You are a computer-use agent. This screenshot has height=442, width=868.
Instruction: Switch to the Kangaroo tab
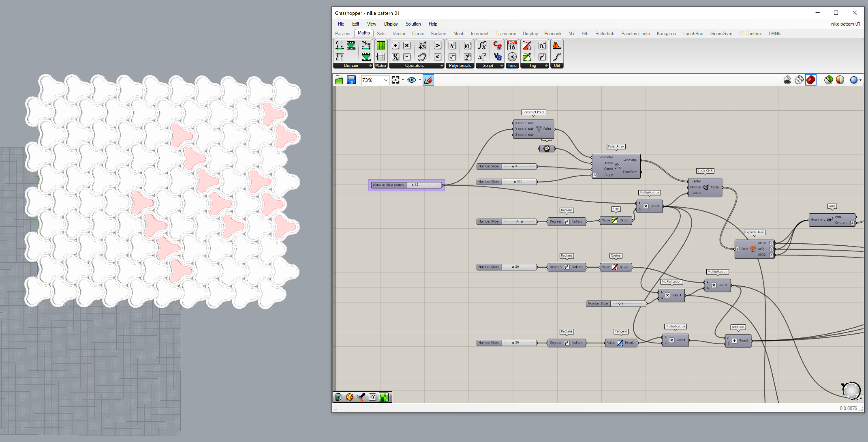tap(666, 34)
